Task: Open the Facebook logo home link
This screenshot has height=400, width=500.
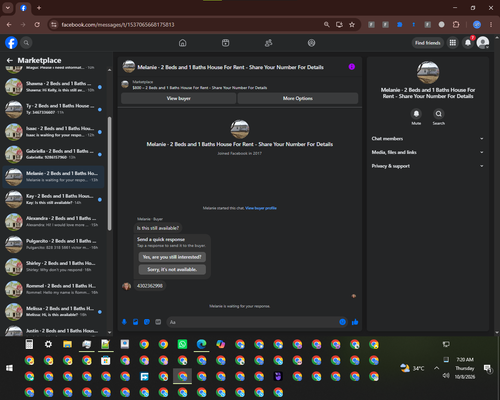Action: click(11, 43)
